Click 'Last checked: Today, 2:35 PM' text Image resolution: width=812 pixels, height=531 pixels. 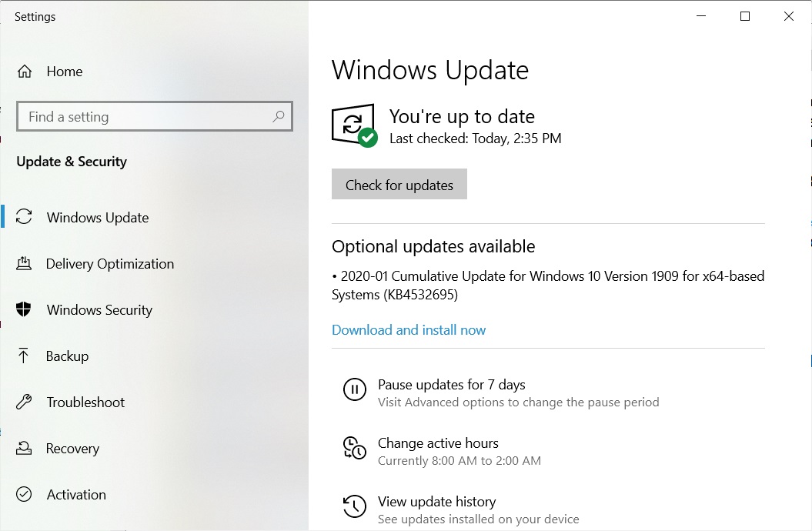[476, 139]
